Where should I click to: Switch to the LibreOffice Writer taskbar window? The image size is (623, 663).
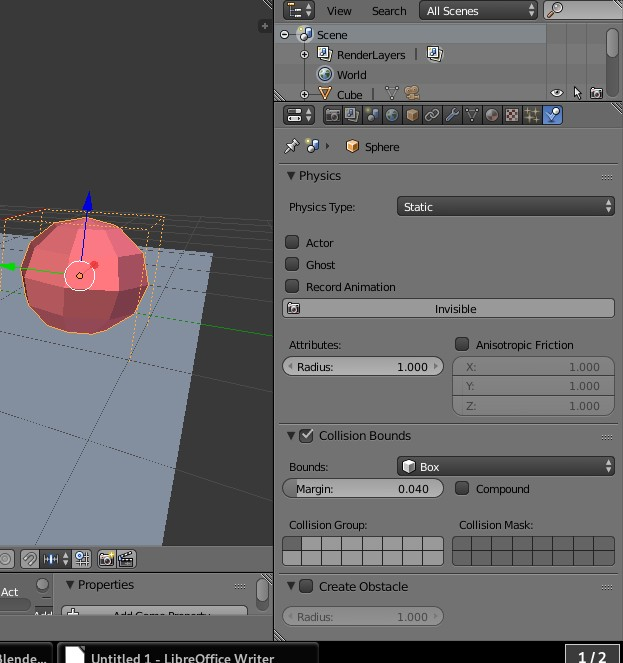pyautogui.click(x=187, y=653)
